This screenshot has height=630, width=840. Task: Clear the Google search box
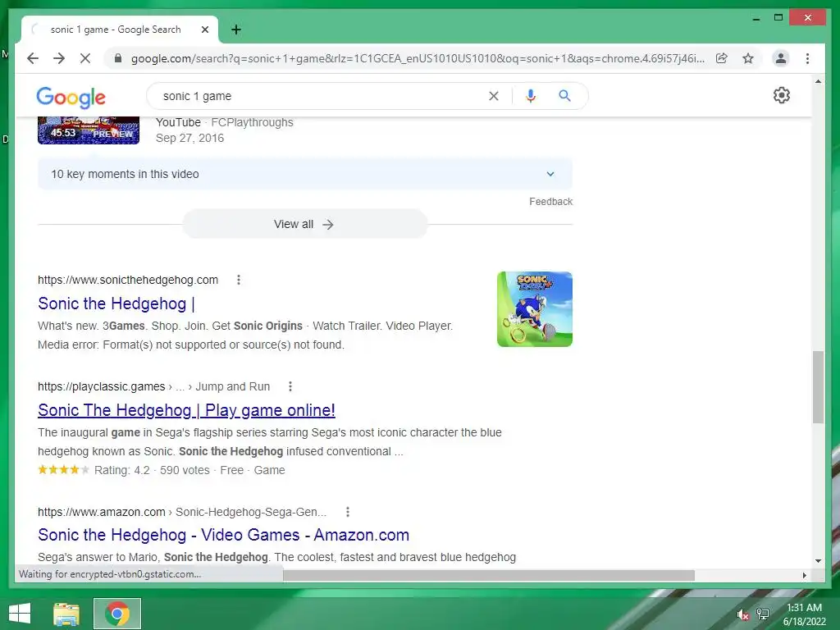coord(493,96)
